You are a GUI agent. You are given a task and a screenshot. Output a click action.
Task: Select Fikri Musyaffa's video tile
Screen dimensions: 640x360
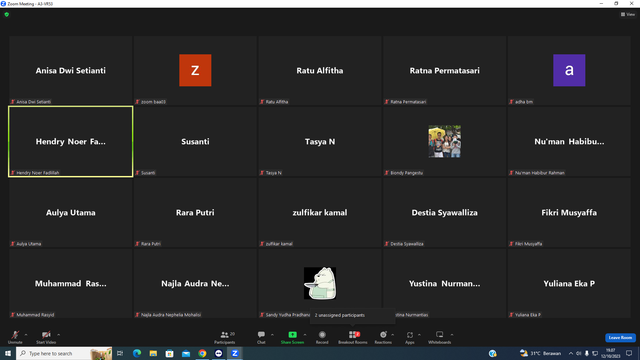(x=569, y=213)
